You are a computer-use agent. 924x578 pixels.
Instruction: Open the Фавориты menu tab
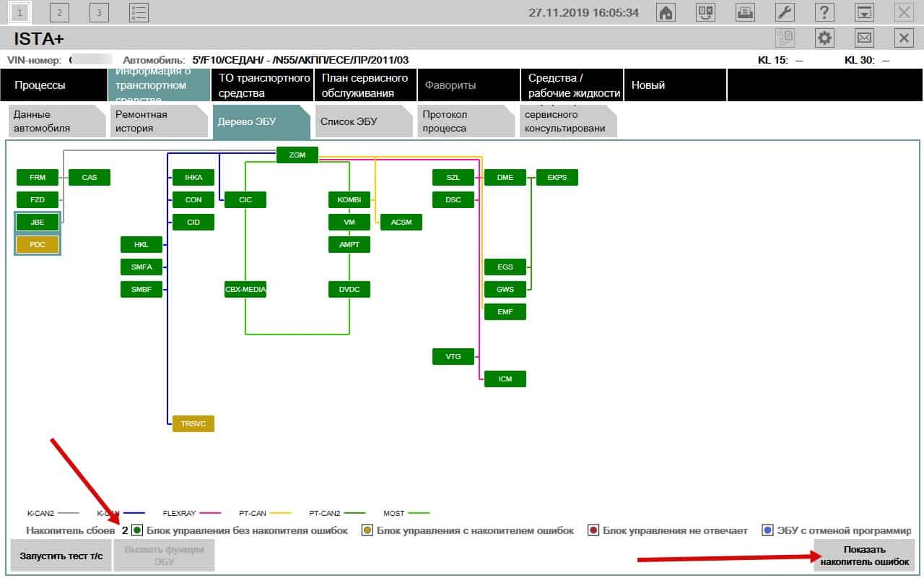point(468,85)
